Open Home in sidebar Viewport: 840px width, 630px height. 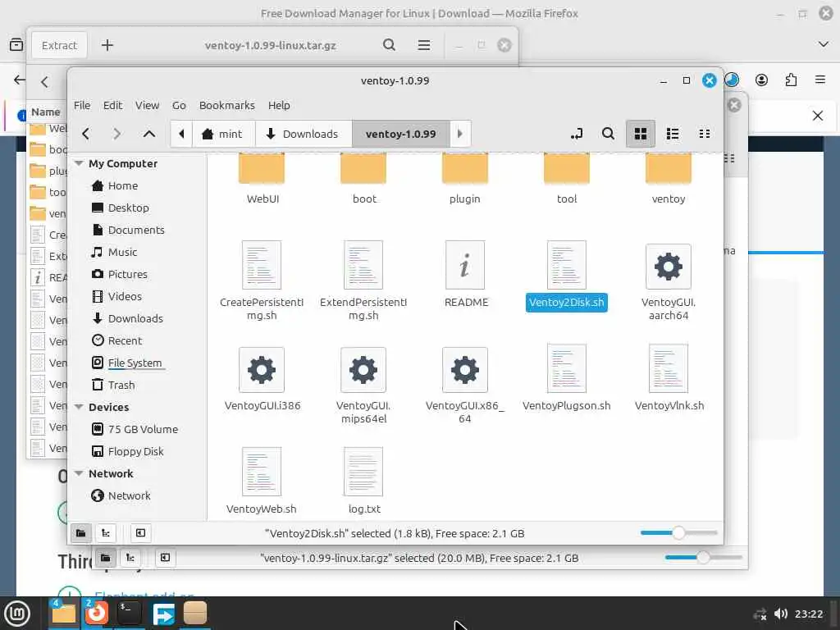point(123,186)
